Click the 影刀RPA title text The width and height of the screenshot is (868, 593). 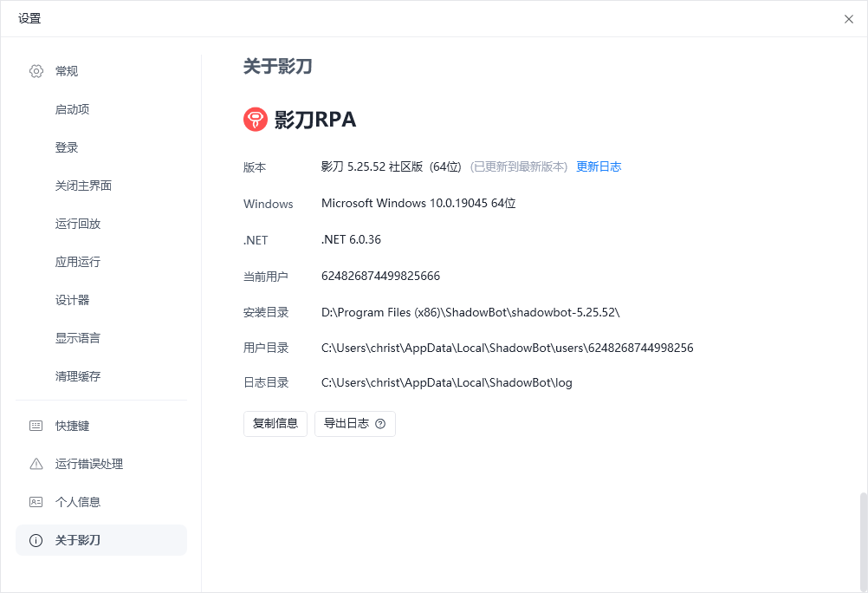[315, 120]
